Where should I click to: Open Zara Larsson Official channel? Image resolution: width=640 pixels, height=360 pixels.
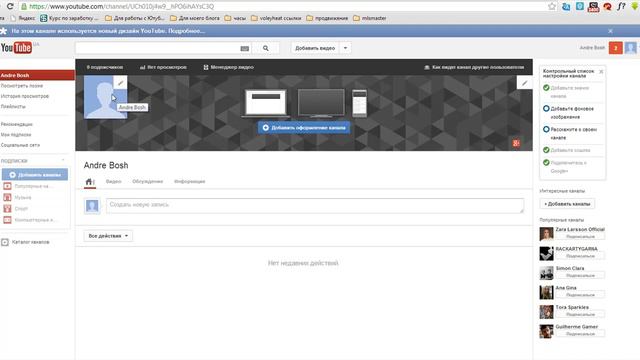pos(580,229)
